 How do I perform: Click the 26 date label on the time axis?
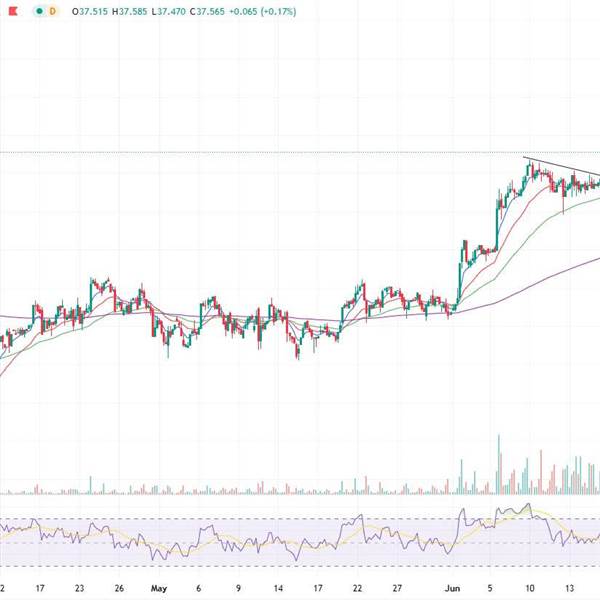[x=119, y=588]
